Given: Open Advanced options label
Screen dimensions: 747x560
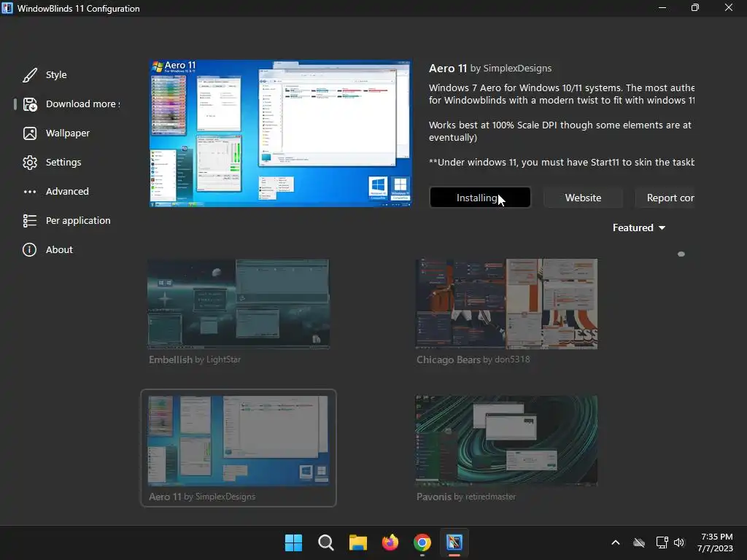Looking at the screenshot, I should (67, 191).
